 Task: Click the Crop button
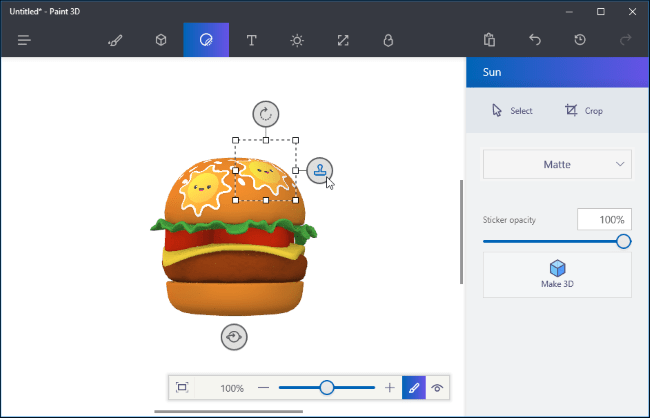point(583,111)
